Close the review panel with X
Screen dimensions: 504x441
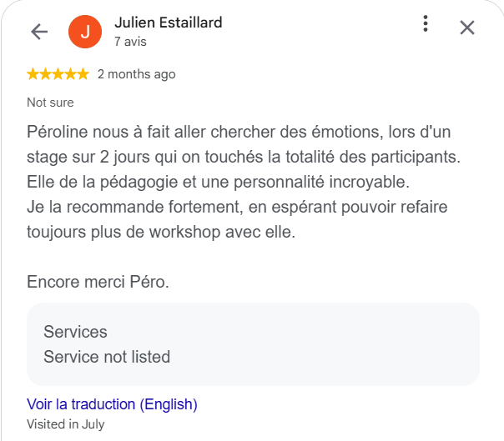tap(467, 28)
